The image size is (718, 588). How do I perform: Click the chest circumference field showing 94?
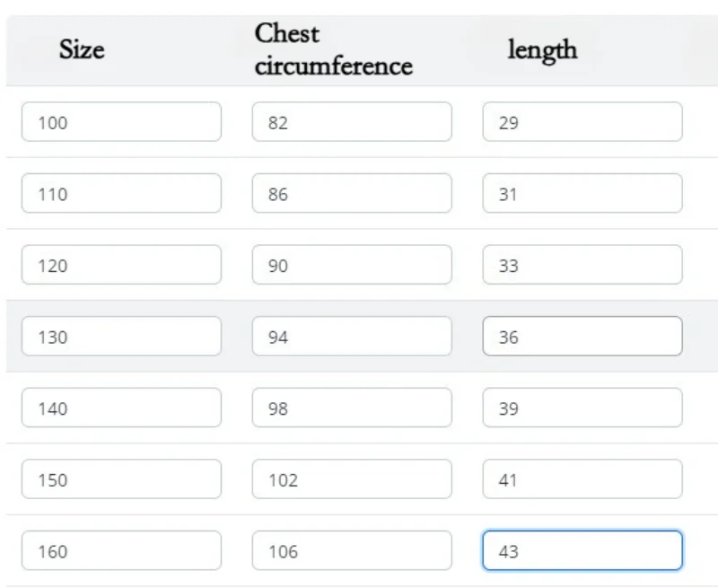(x=352, y=336)
